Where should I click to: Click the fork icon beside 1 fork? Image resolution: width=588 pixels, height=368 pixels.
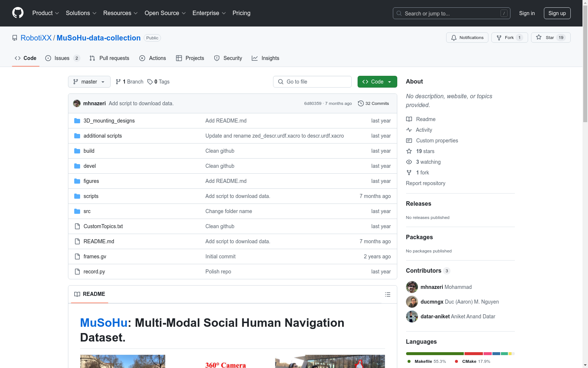coord(409,173)
